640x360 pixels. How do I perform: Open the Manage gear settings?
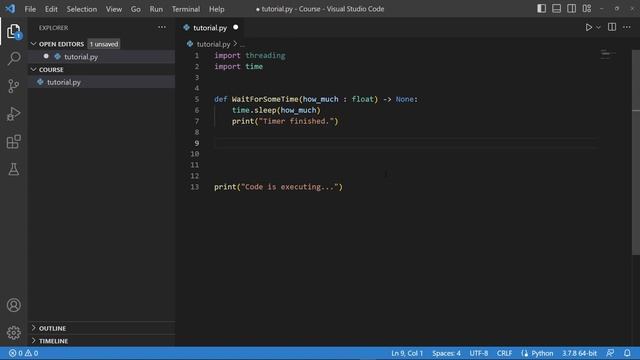13,333
